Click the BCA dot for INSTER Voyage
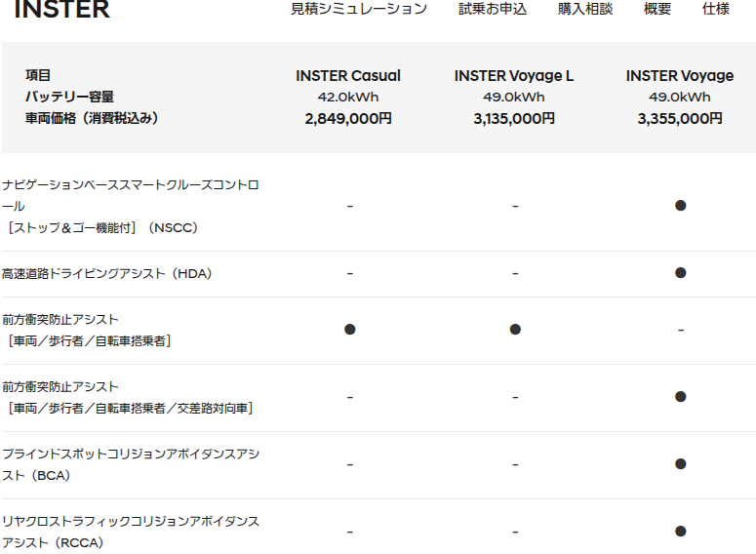Screen dimensions: 756x554 pos(680,464)
